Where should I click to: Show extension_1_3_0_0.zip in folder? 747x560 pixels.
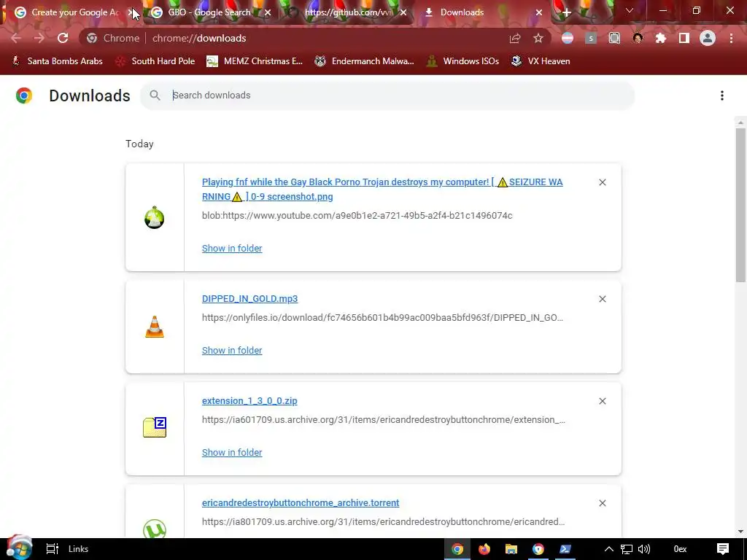[x=232, y=453]
